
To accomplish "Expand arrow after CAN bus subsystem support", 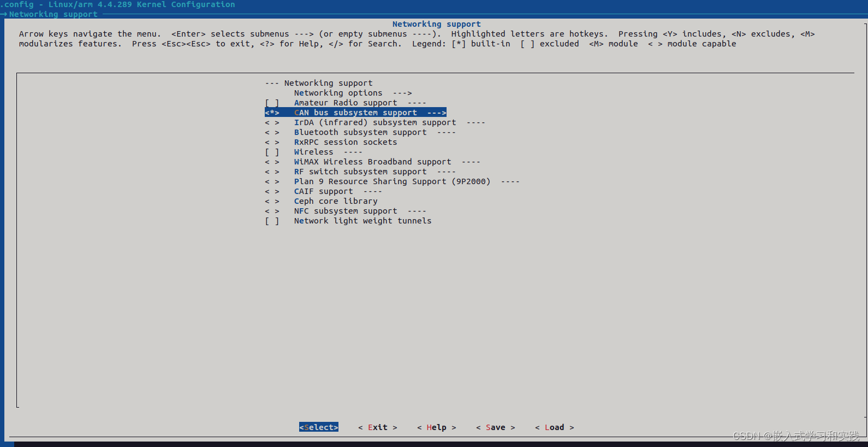I will [437, 113].
